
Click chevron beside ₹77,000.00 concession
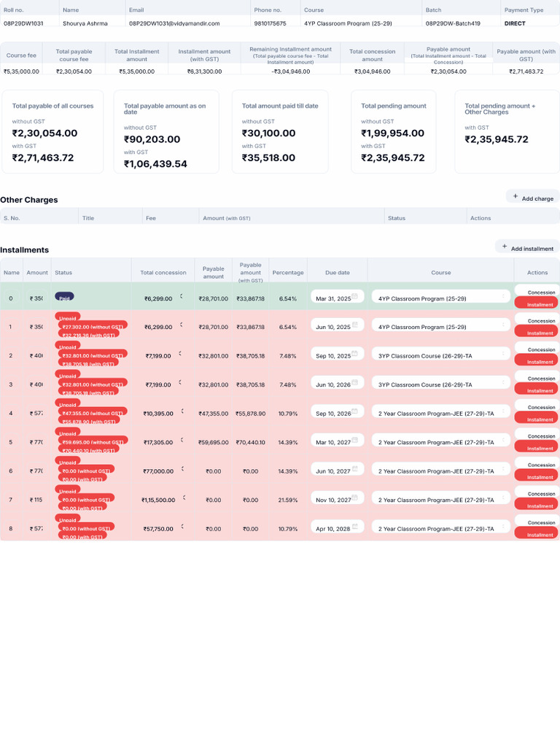tap(182, 469)
